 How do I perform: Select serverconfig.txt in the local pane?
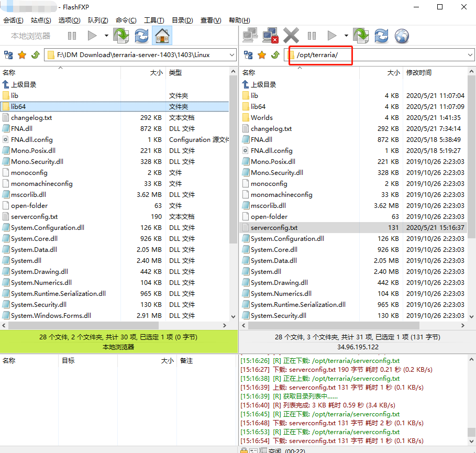click(115, 217)
